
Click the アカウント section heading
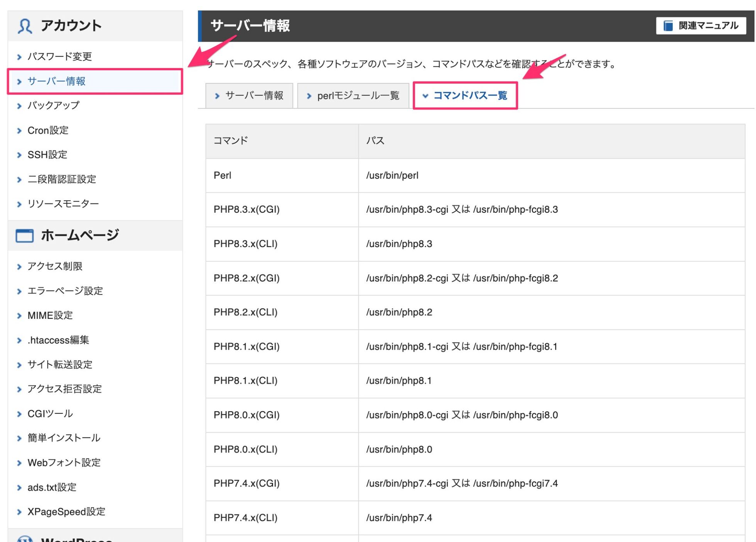71,25
